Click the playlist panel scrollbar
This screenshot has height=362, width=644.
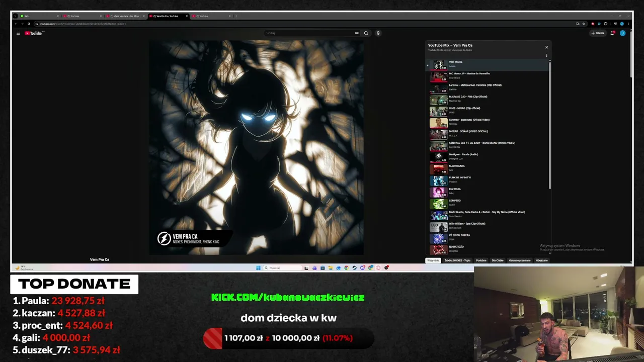(x=550, y=125)
